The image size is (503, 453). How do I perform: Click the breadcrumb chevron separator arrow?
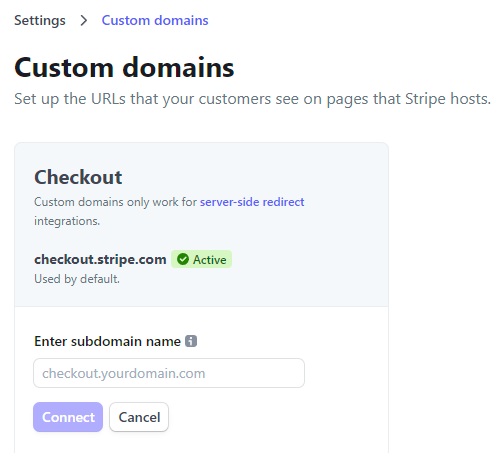(x=84, y=20)
